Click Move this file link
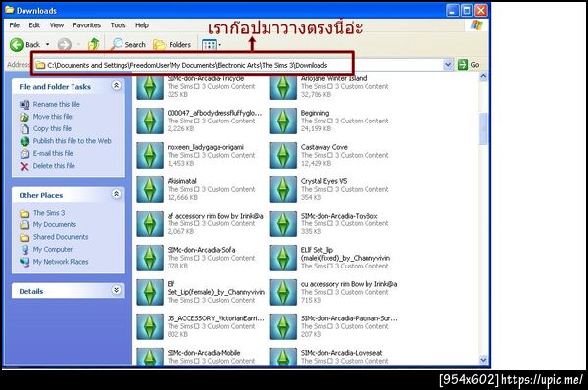The height and width of the screenshot is (390, 588). point(53,117)
